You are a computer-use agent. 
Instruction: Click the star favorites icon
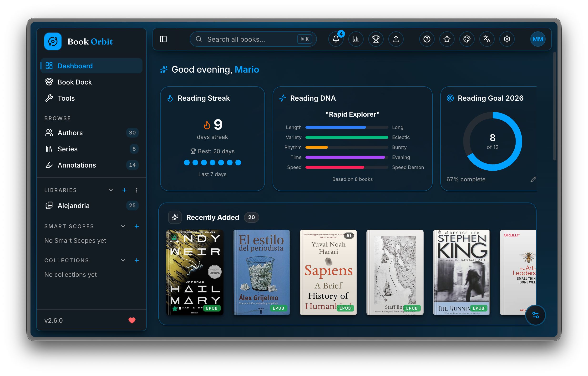pos(447,39)
